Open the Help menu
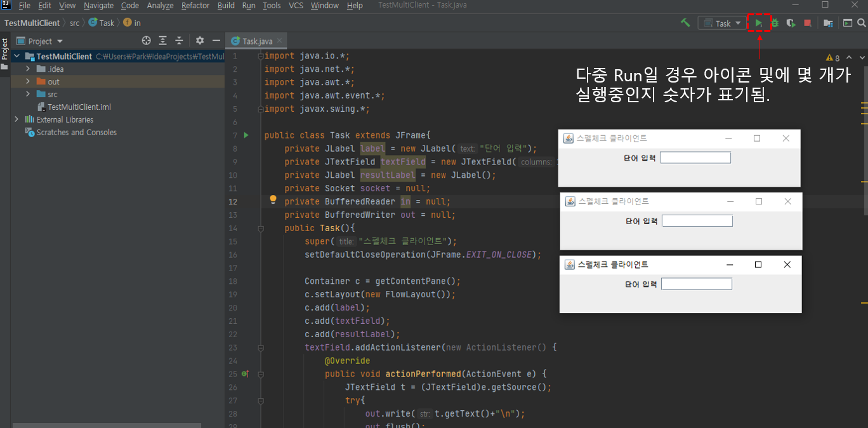Screen dimensions: 868x428 point(355,5)
